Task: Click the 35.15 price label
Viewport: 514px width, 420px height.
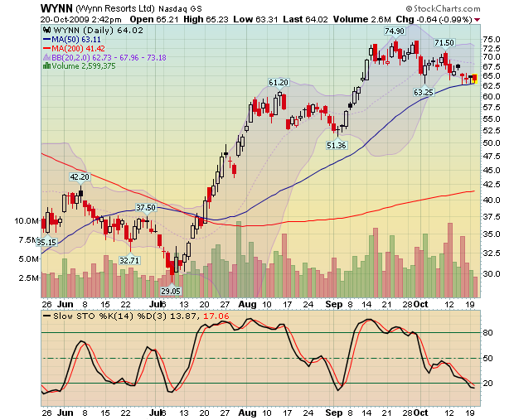Action: [46, 243]
